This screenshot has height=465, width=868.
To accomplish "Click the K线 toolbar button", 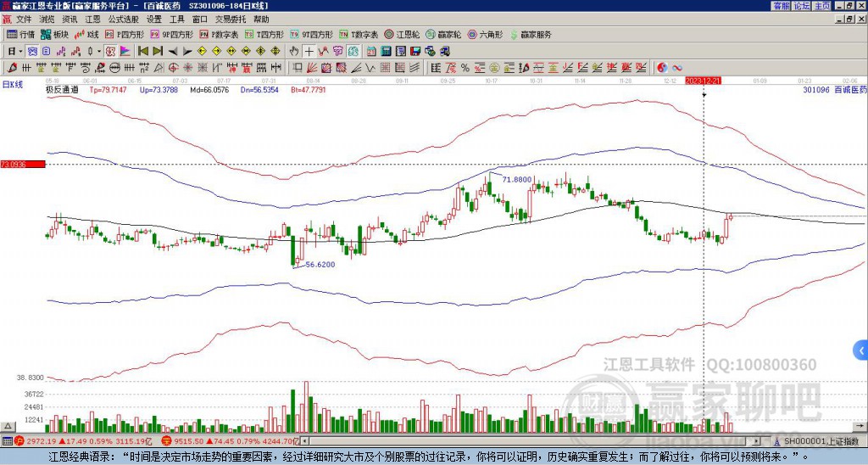I will [x=87, y=34].
